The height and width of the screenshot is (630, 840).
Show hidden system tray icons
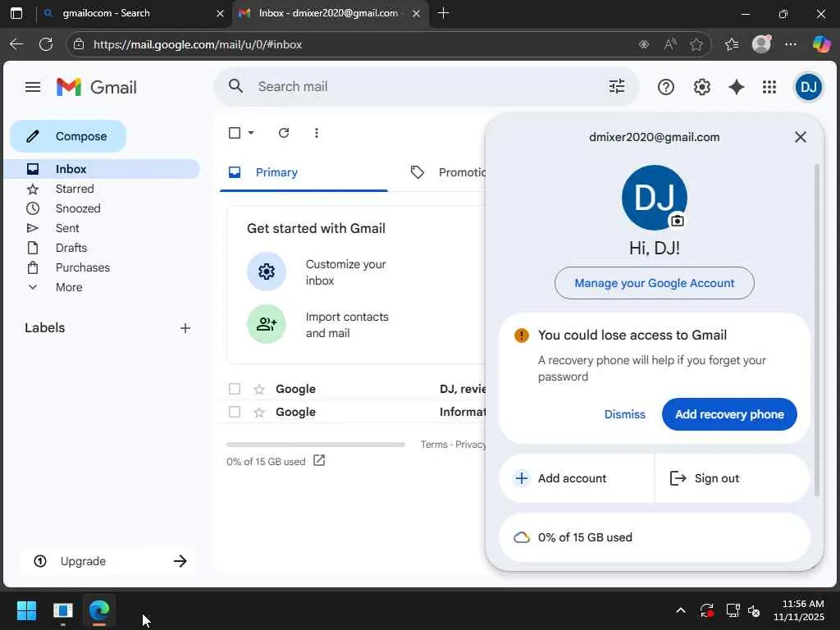pyautogui.click(x=680, y=610)
